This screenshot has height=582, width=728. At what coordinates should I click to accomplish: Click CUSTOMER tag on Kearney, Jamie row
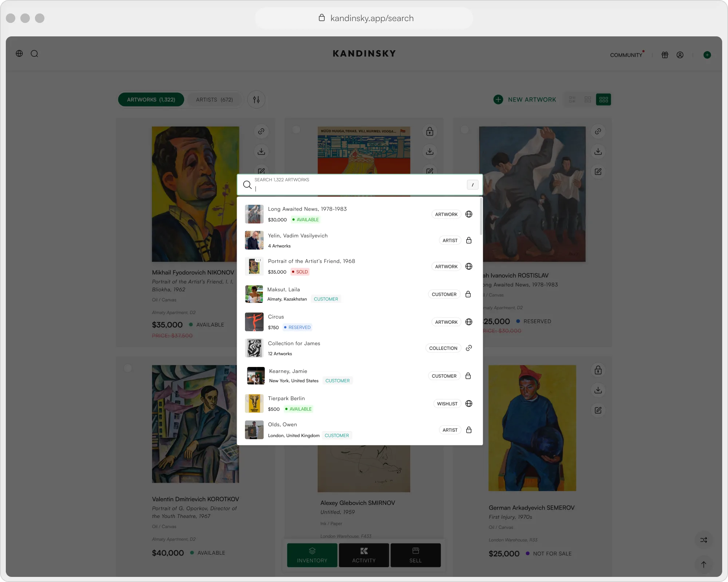pos(444,376)
